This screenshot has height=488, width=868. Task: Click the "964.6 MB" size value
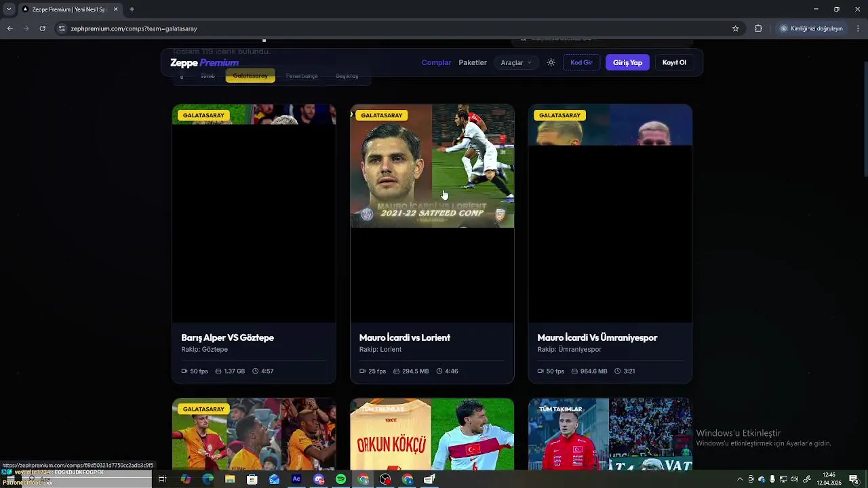coord(593,371)
